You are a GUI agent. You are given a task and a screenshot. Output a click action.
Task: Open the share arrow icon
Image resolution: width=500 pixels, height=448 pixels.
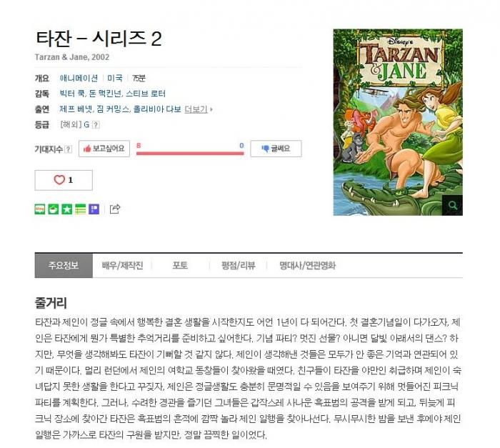click(x=115, y=209)
